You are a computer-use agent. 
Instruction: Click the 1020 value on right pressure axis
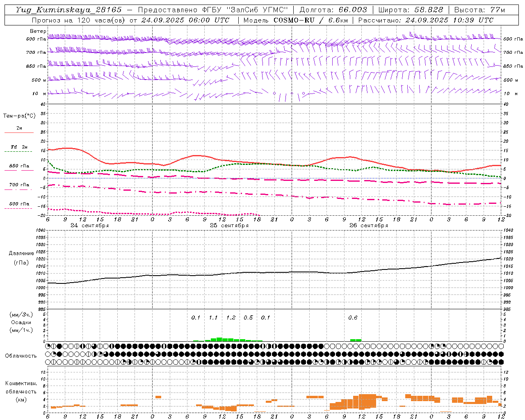(508, 259)
